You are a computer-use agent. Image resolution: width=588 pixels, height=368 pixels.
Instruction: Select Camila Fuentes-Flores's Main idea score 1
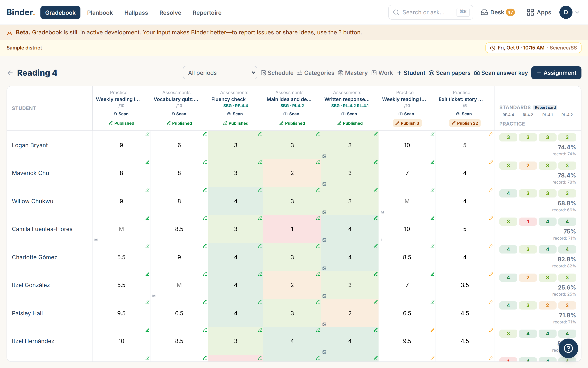tap(292, 229)
